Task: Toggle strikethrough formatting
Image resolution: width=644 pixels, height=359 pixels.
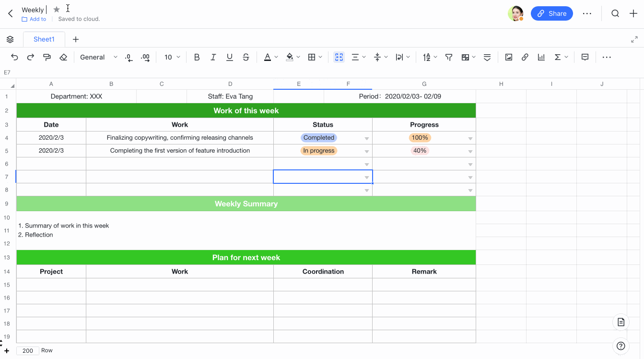Action: pyautogui.click(x=246, y=57)
